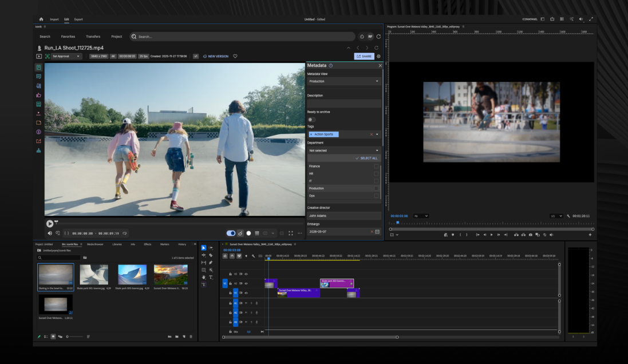Open the Metadata View Production dropdown

(x=343, y=81)
